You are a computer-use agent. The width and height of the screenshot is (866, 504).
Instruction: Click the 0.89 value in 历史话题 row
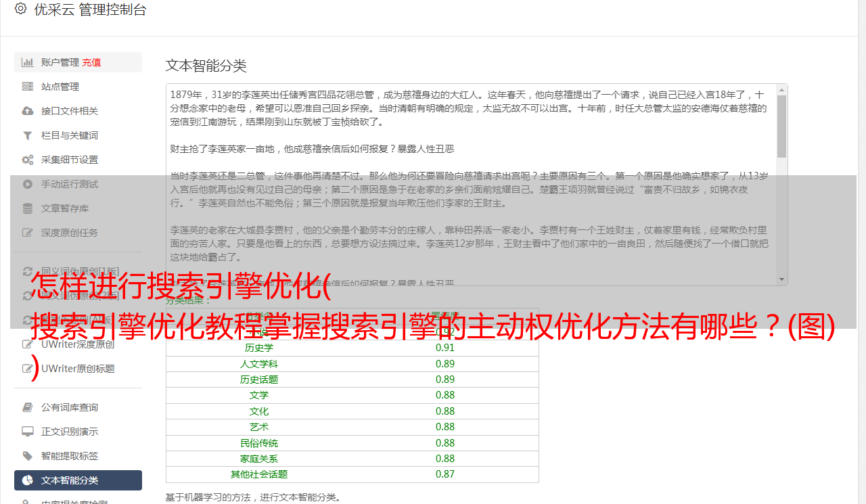(x=445, y=380)
